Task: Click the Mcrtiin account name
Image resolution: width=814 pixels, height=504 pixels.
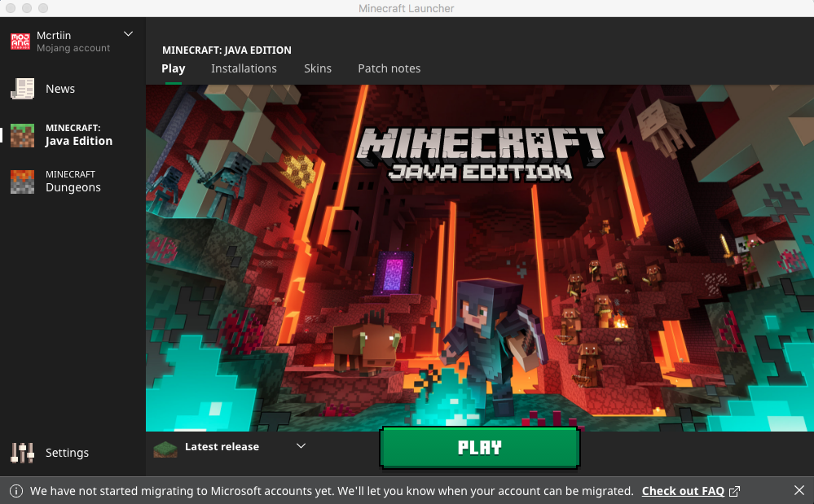Action: click(x=55, y=36)
